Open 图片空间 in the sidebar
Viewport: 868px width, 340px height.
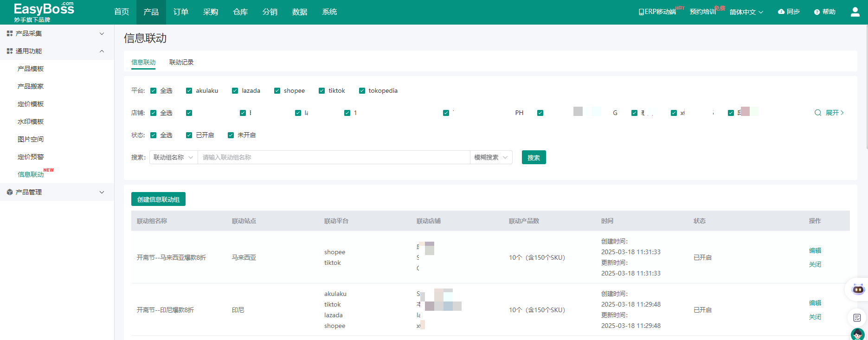coord(31,139)
